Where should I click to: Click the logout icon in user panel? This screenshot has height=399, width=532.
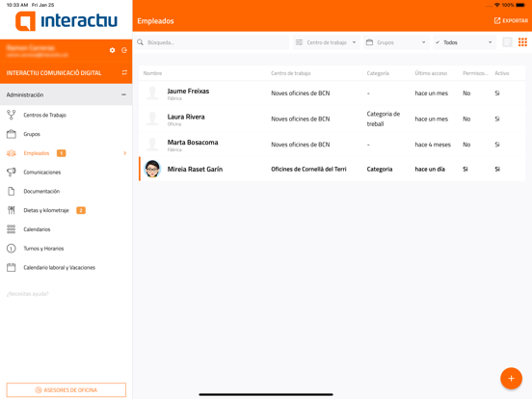click(x=124, y=50)
